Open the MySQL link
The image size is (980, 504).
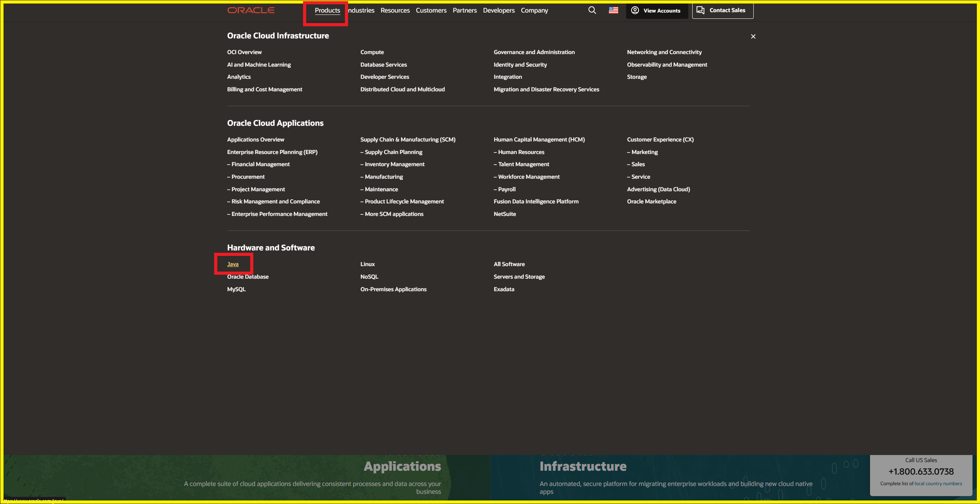[236, 289]
